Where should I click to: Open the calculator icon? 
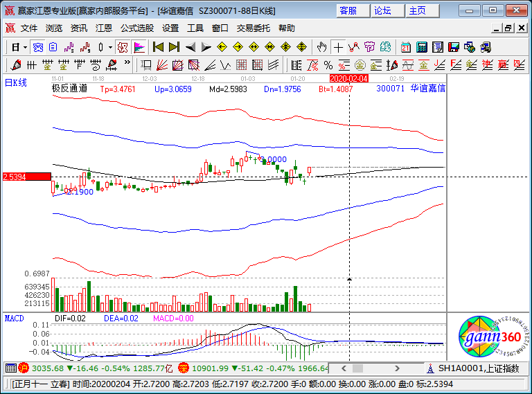point(422,47)
